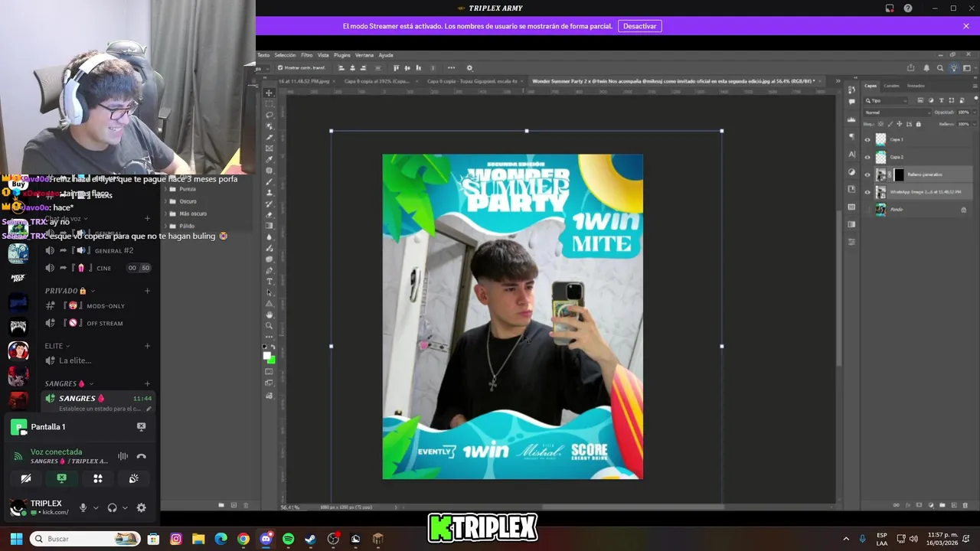Image resolution: width=980 pixels, height=551 pixels.
Task: Switch to Capa 0 copia Topaz Gigapixel document tab
Action: click(473, 80)
